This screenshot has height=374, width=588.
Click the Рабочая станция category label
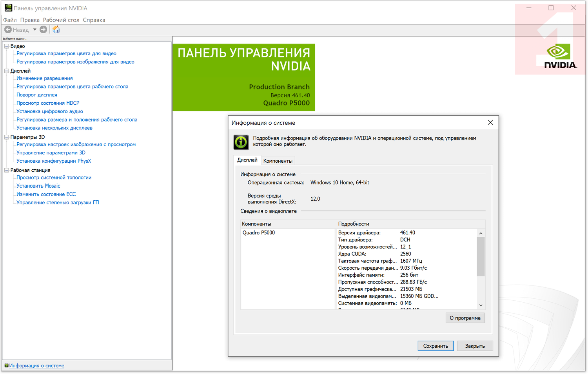point(30,170)
